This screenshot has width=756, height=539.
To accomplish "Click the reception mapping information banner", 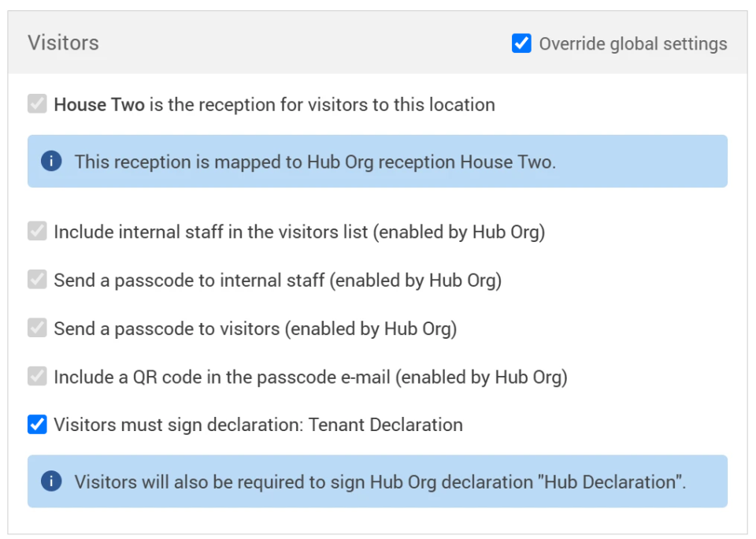I will tap(378, 162).
